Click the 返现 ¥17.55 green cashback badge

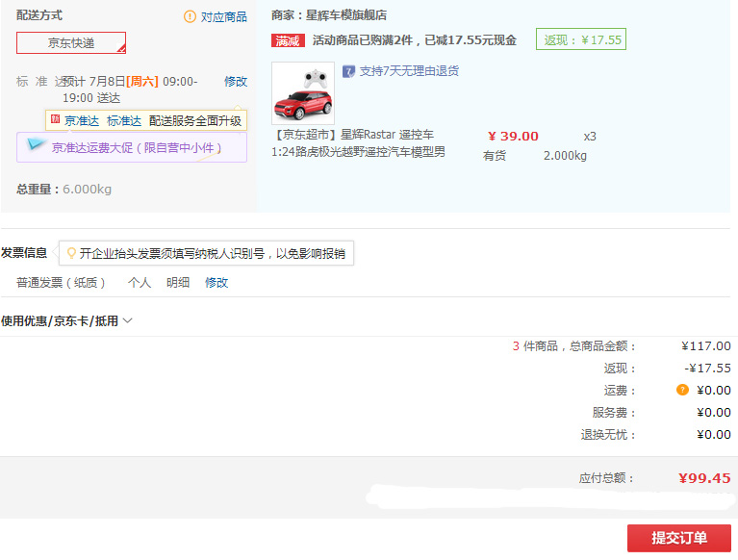coord(581,39)
